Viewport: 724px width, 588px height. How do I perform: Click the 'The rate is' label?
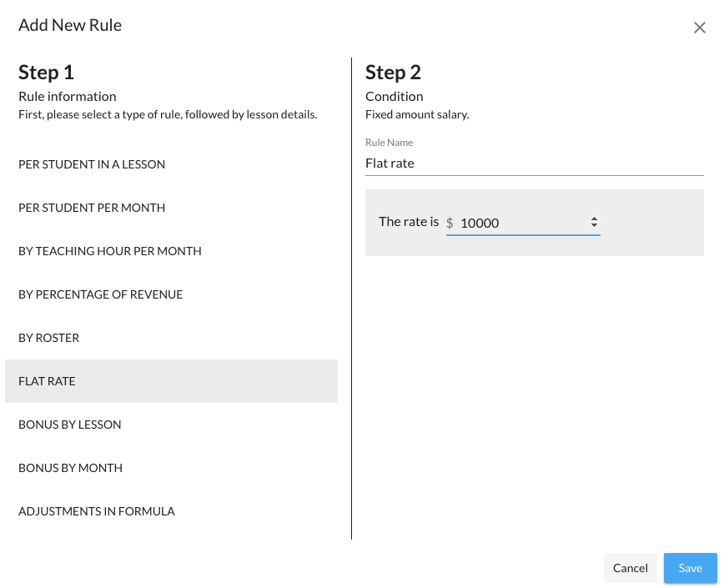409,222
